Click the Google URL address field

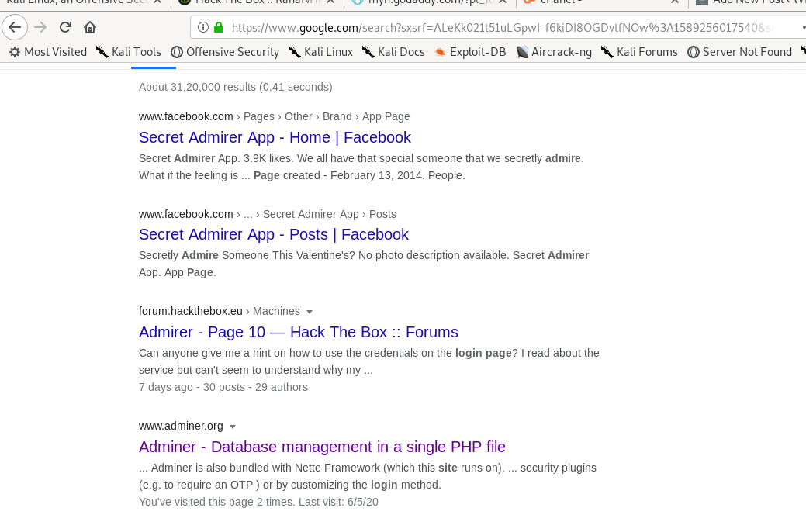(x=496, y=28)
